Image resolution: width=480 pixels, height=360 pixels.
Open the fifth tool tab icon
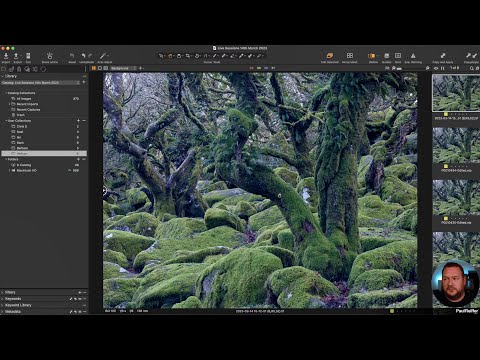(x=35, y=69)
